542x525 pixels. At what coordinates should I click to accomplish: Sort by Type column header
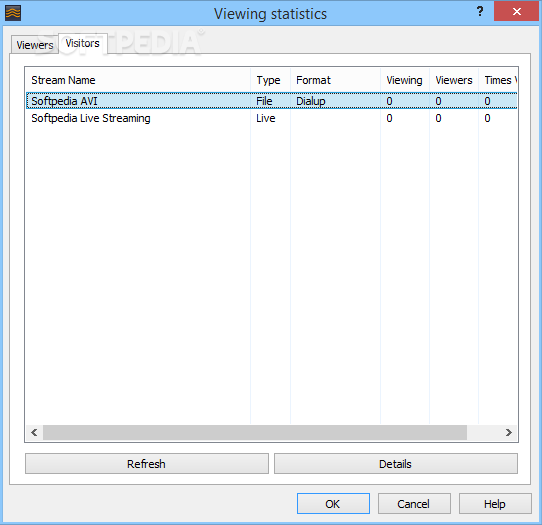click(x=271, y=80)
